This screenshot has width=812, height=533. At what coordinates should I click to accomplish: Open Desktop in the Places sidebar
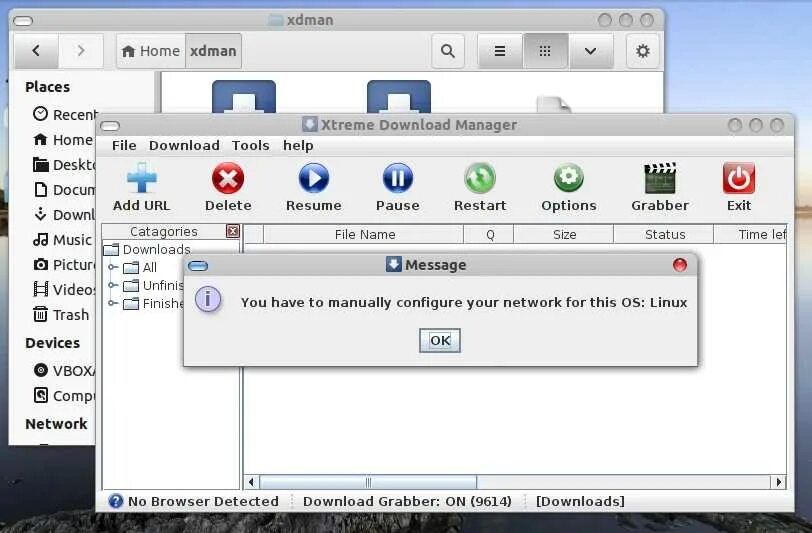[x=63, y=165]
